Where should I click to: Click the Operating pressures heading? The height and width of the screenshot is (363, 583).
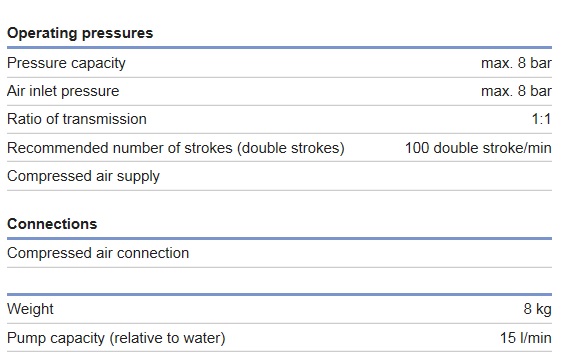tap(80, 33)
